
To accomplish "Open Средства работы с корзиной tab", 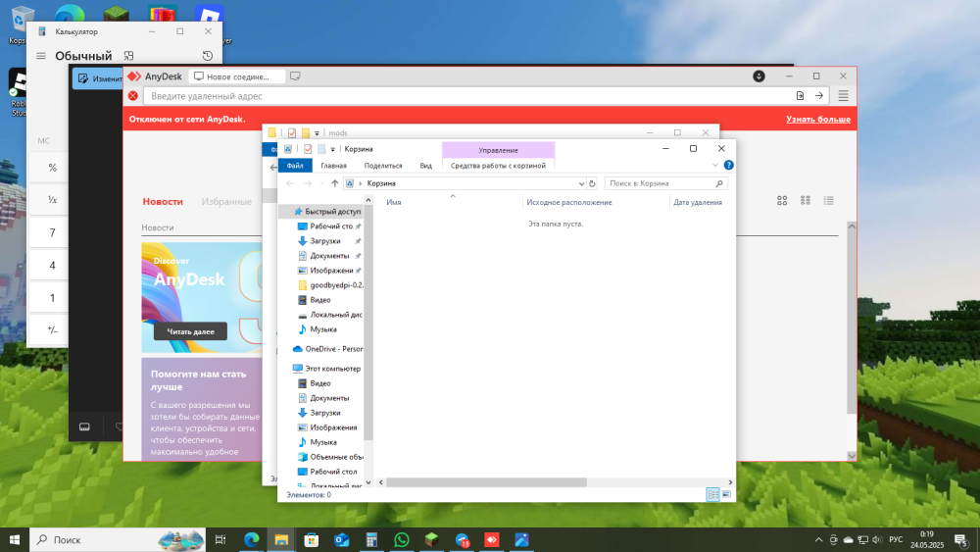I will [498, 166].
